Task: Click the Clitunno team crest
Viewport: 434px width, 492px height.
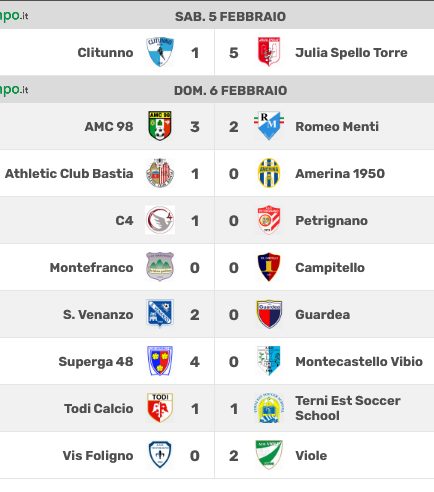Action: [x=160, y=52]
